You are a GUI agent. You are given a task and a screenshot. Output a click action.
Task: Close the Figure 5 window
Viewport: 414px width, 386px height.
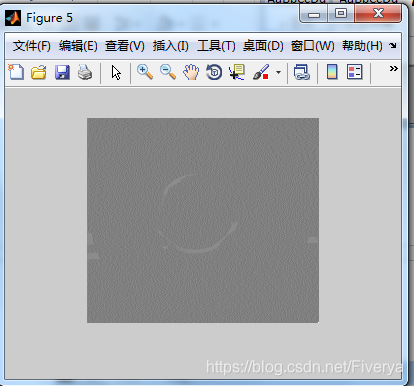pos(378,14)
